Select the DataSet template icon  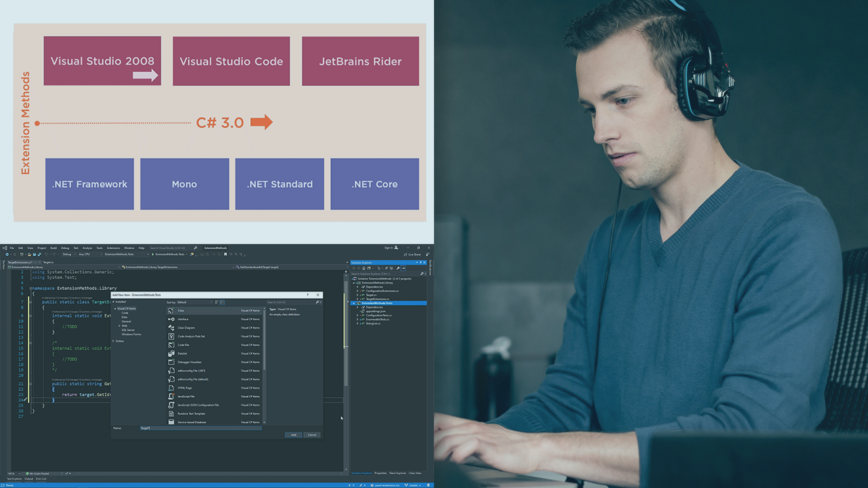pyautogui.click(x=171, y=353)
